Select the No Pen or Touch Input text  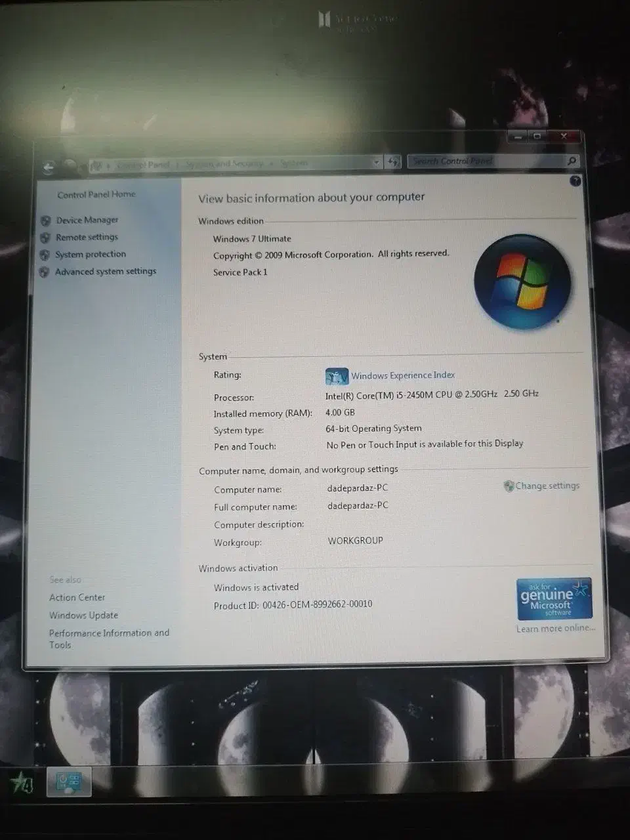point(425,444)
